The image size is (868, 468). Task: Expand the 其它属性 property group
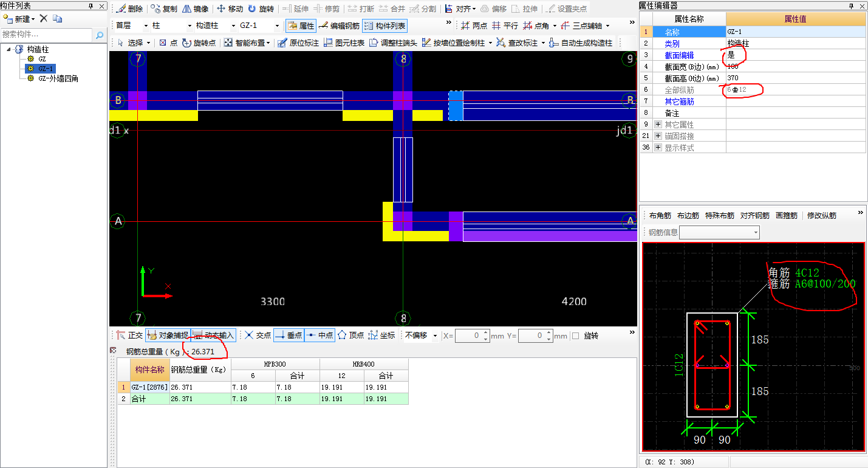coord(658,125)
